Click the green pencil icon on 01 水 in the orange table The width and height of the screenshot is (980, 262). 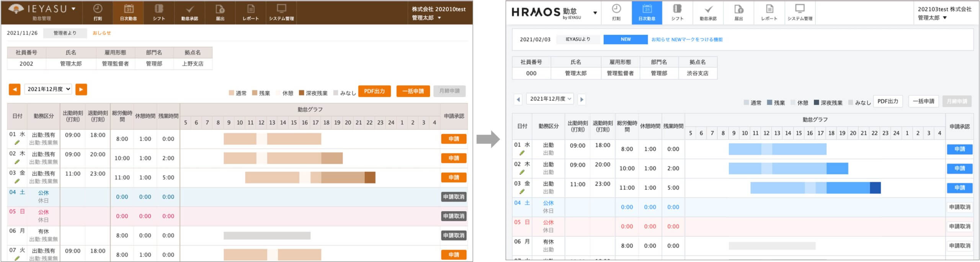click(x=17, y=142)
